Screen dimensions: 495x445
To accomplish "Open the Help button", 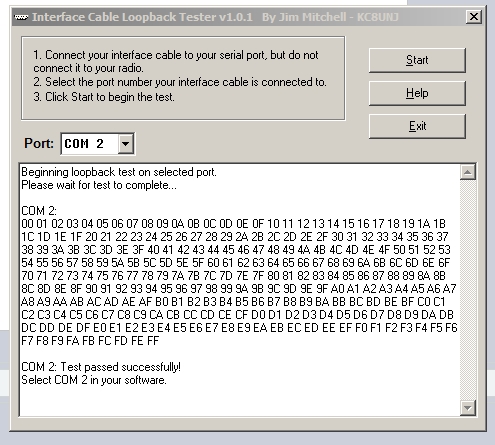I will pos(417,93).
